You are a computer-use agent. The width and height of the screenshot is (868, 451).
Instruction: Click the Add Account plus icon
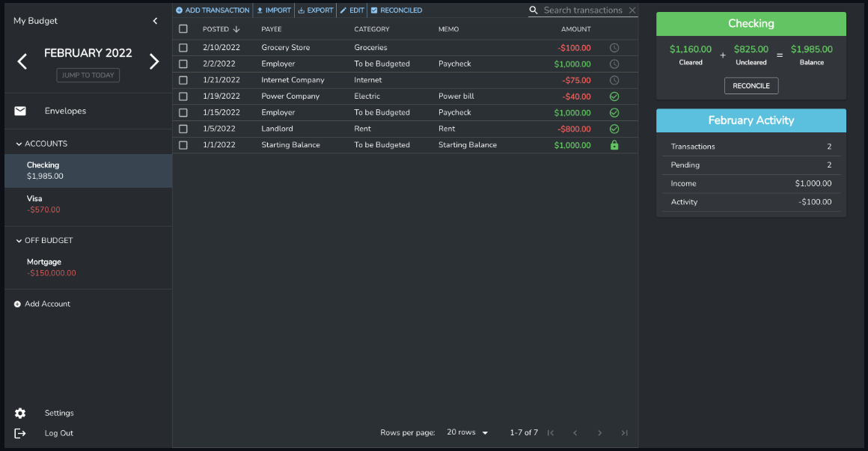17,304
